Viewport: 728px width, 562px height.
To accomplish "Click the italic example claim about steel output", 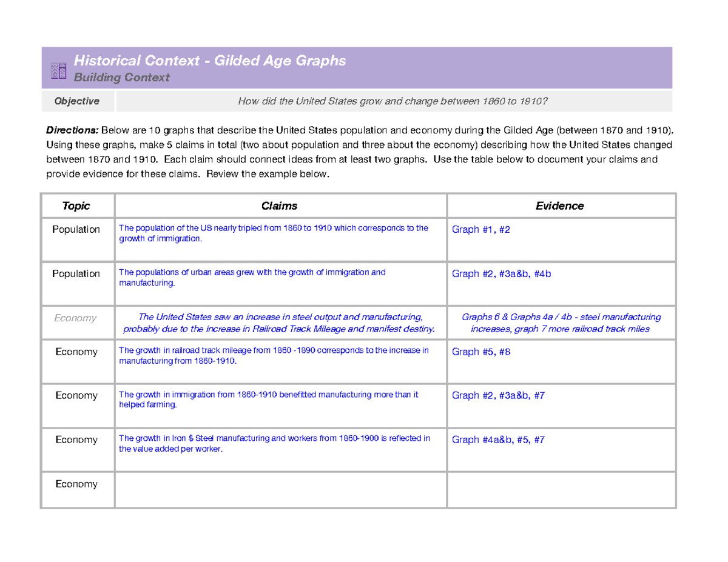I will 280,323.
